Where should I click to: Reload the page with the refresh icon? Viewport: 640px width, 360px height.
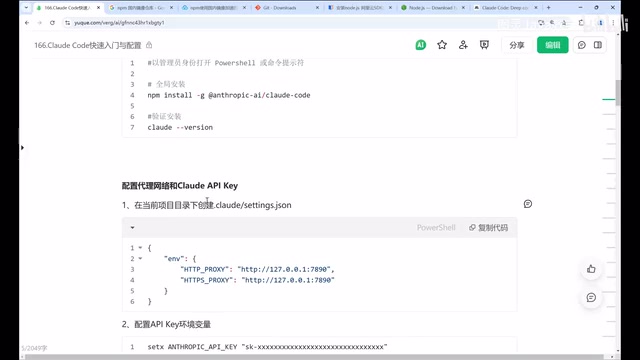(52, 23)
